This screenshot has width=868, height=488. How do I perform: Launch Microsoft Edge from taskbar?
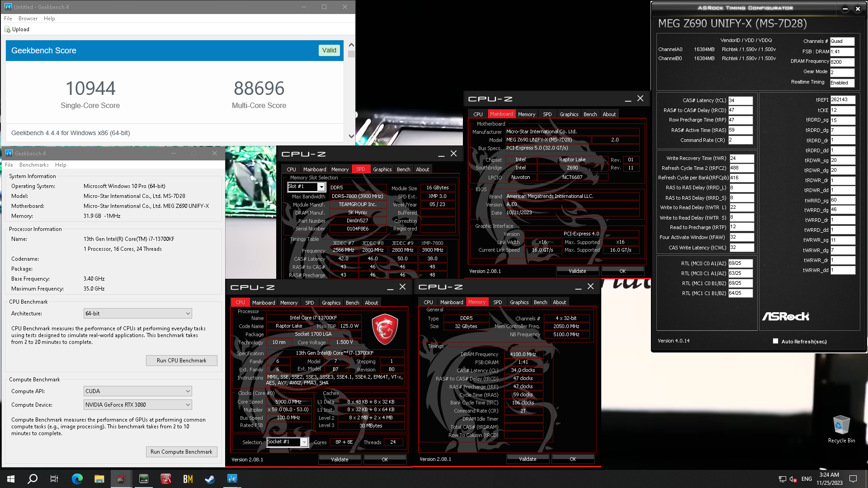(x=77, y=479)
